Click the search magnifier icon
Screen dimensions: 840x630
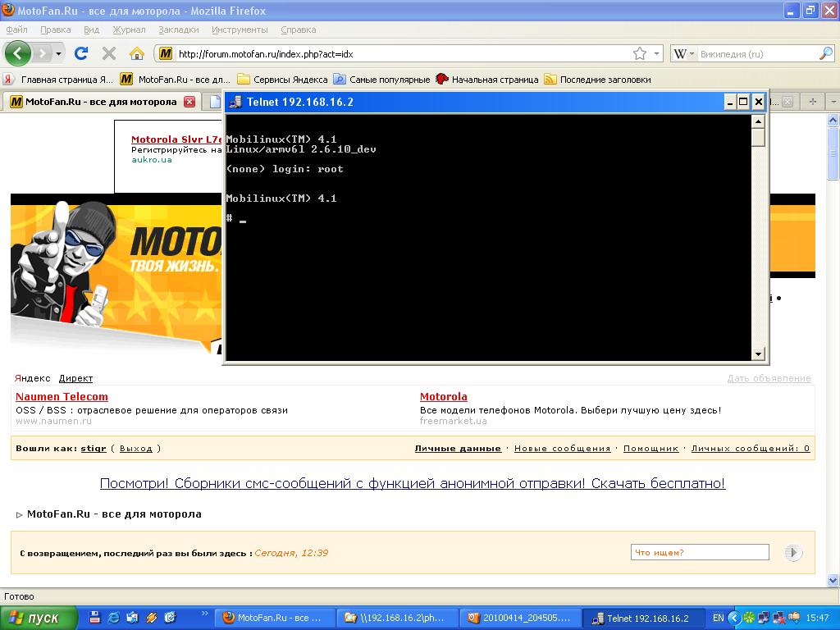826,53
